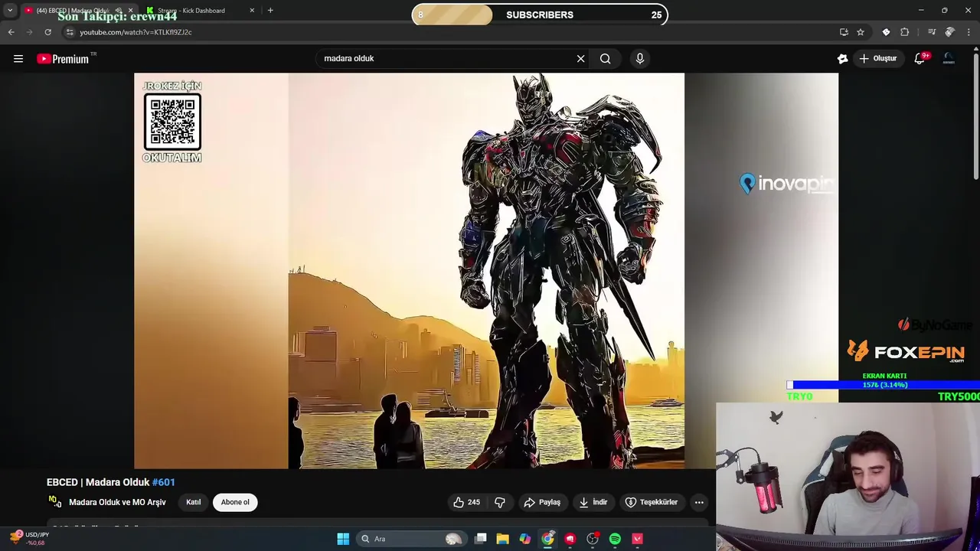Open the channel avatar beside the channel name

click(54, 501)
